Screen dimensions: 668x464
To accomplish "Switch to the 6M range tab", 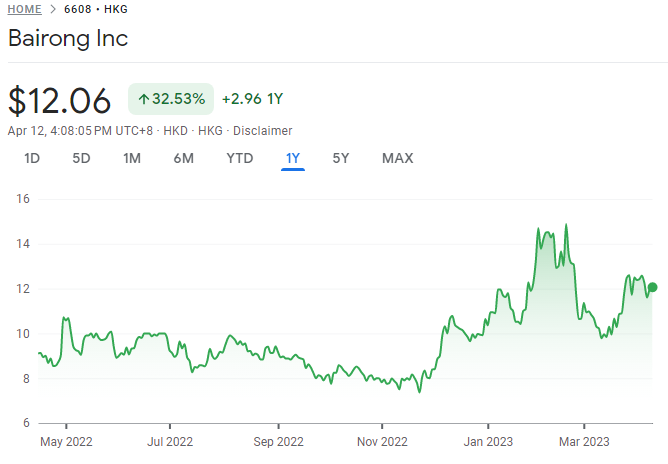I will pos(184,158).
